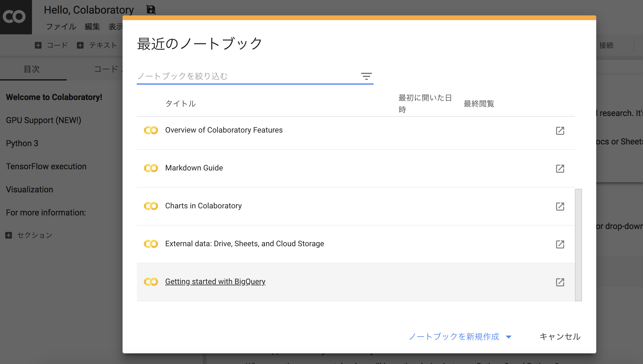The image size is (643, 364).
Task: Go to GPU Support (NEW!) section
Action: tap(44, 120)
